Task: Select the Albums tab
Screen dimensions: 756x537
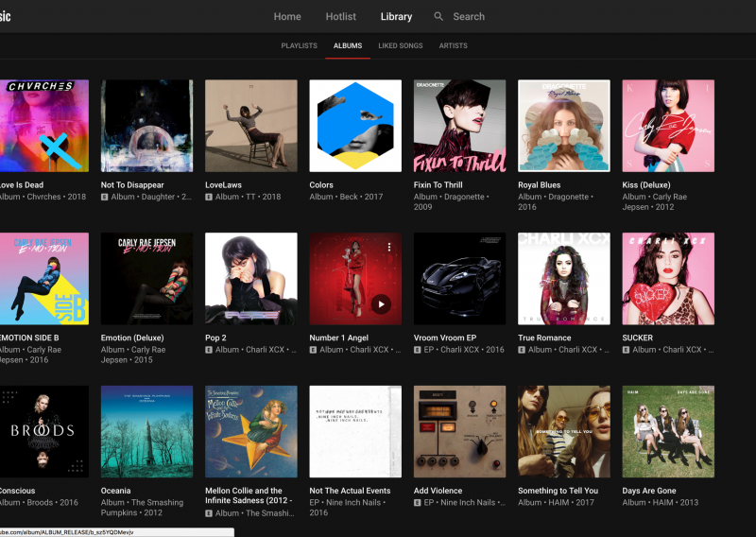Action: point(348,45)
